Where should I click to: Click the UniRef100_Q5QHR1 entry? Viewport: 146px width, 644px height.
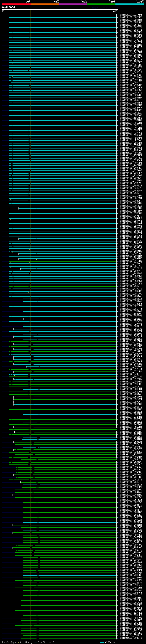point(131,382)
